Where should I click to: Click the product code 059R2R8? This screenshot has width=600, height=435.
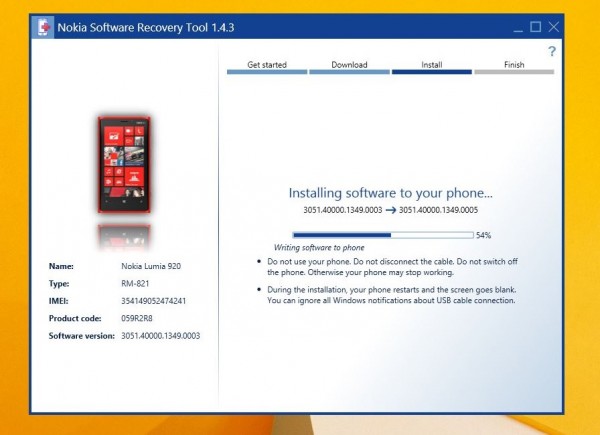tap(137, 318)
